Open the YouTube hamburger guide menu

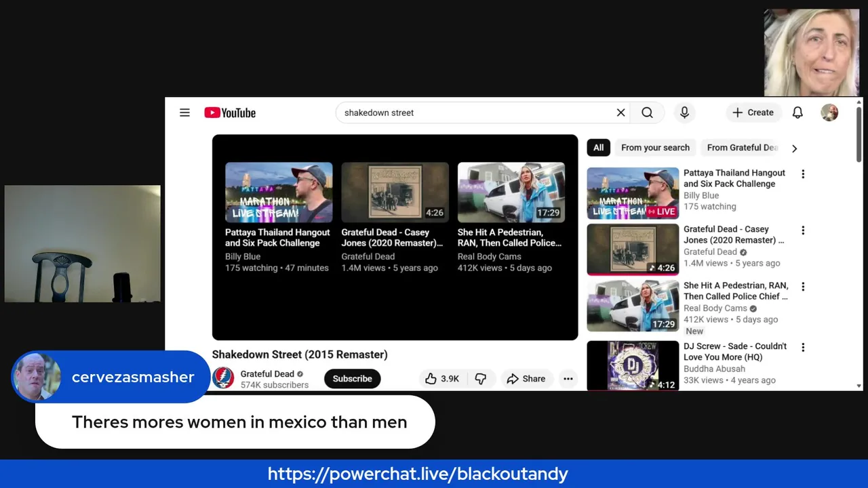pos(184,113)
